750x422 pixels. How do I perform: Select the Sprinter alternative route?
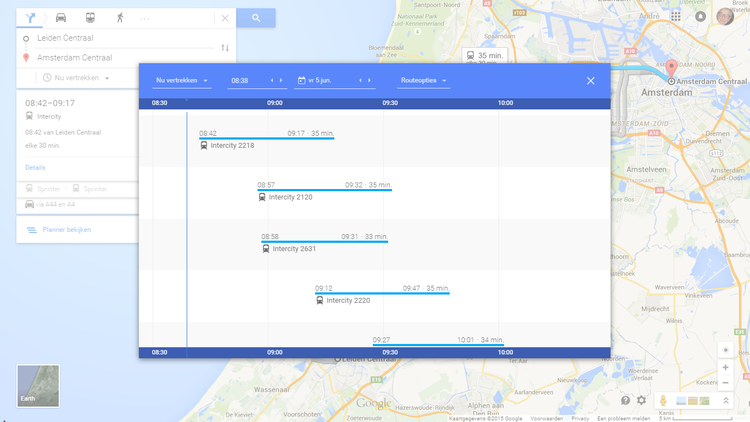coord(78,189)
